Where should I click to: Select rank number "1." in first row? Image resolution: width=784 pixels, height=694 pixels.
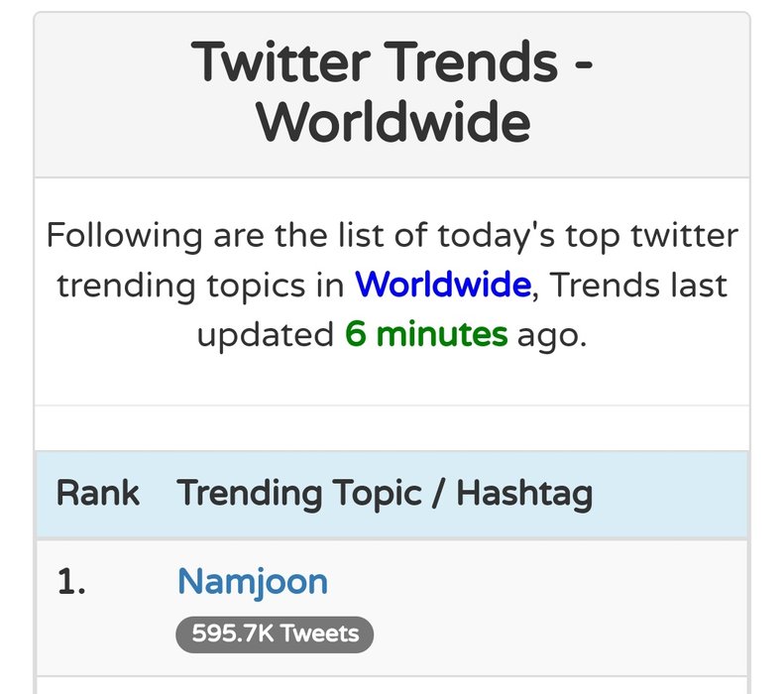(x=70, y=583)
